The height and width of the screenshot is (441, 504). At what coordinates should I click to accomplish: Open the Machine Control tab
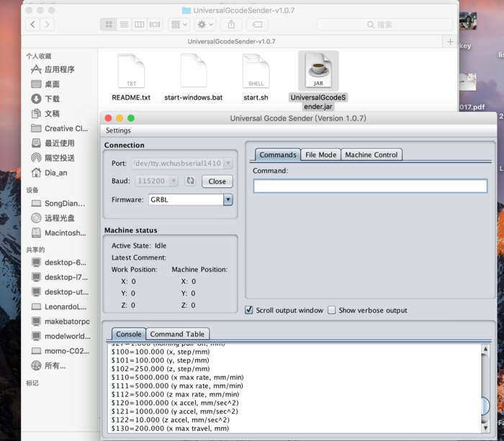click(372, 155)
